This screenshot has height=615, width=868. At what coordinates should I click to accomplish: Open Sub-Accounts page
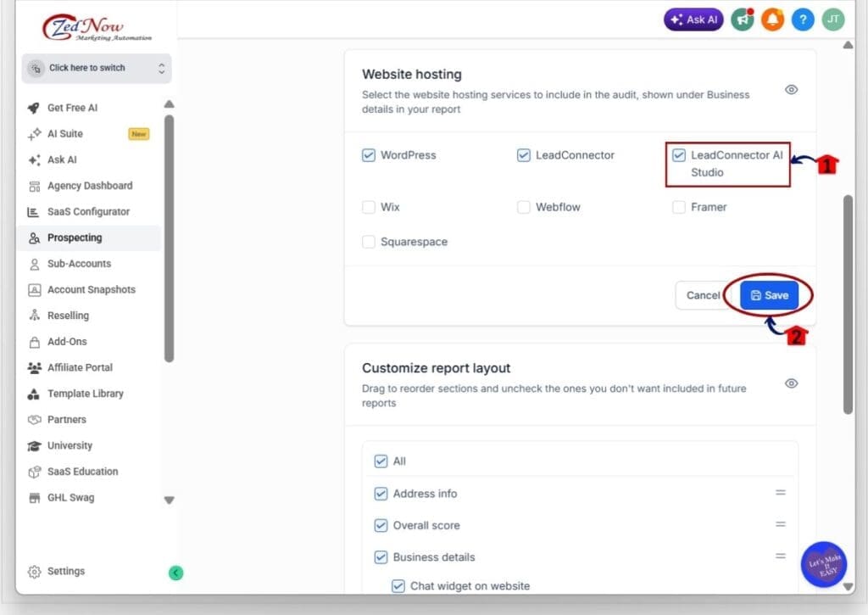click(x=79, y=265)
